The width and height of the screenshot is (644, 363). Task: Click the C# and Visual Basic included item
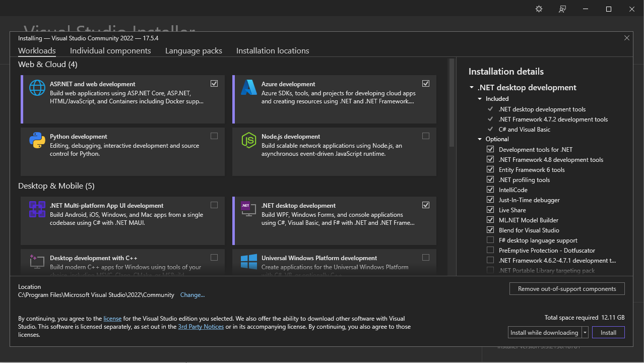525,130
